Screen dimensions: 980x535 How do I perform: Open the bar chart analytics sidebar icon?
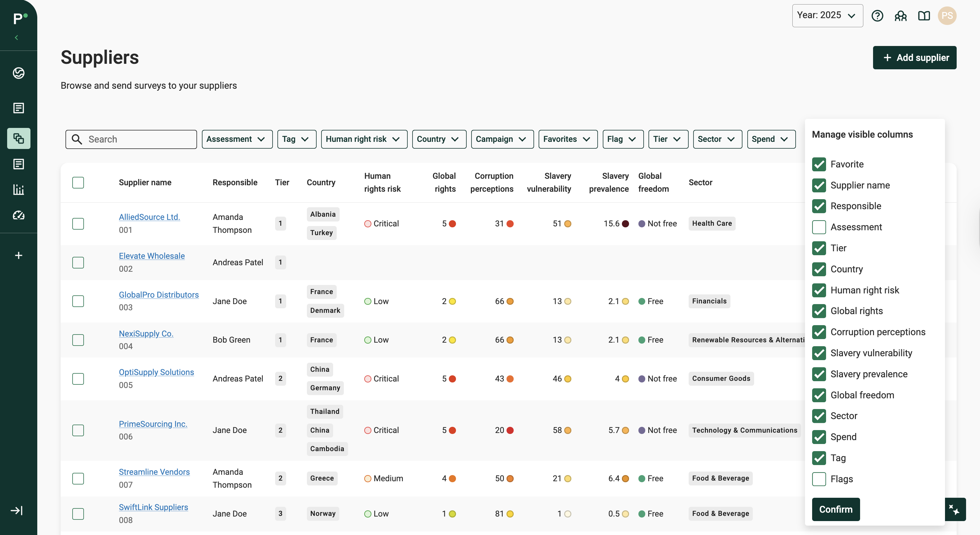(19, 189)
